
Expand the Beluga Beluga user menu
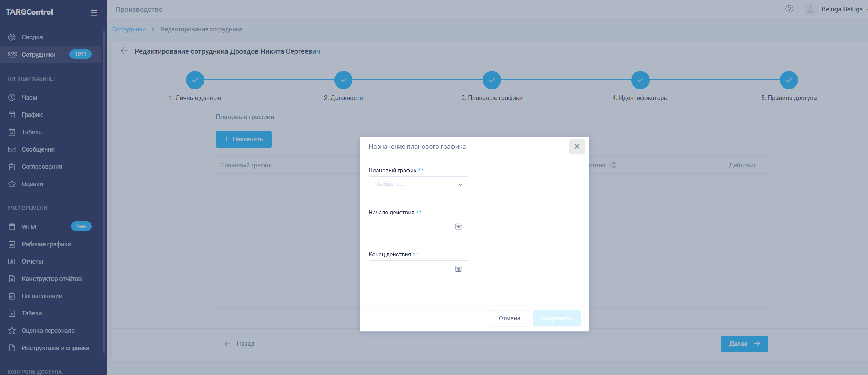[842, 9]
